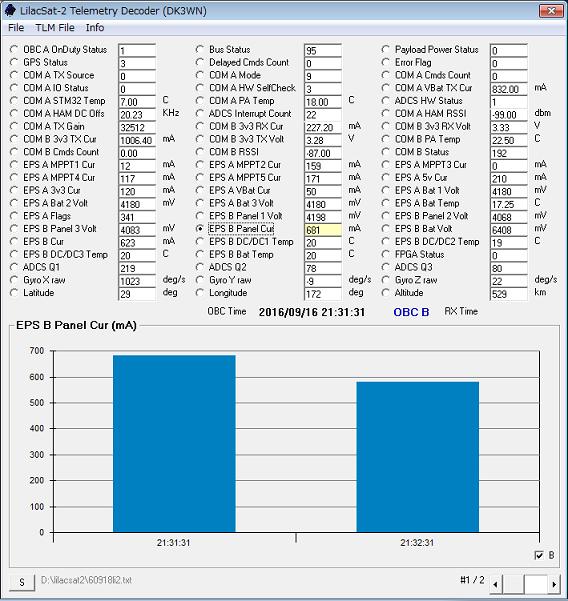This screenshot has height=601, width=568.
Task: Click the right scrollbar arrow for next frame
Action: click(554, 584)
